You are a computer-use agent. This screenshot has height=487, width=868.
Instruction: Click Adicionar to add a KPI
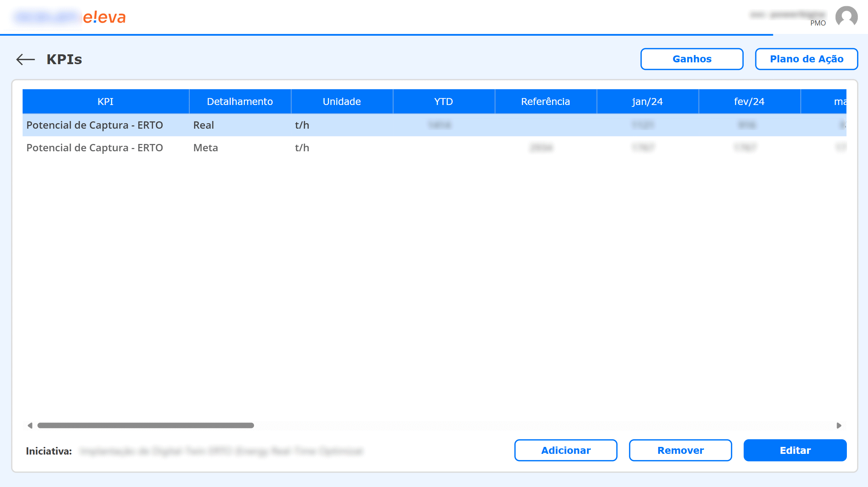[x=566, y=450]
